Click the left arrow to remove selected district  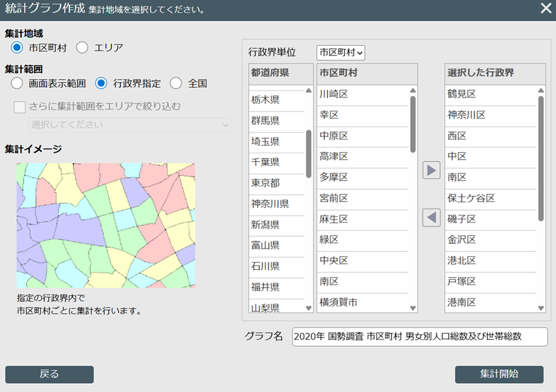tap(431, 217)
